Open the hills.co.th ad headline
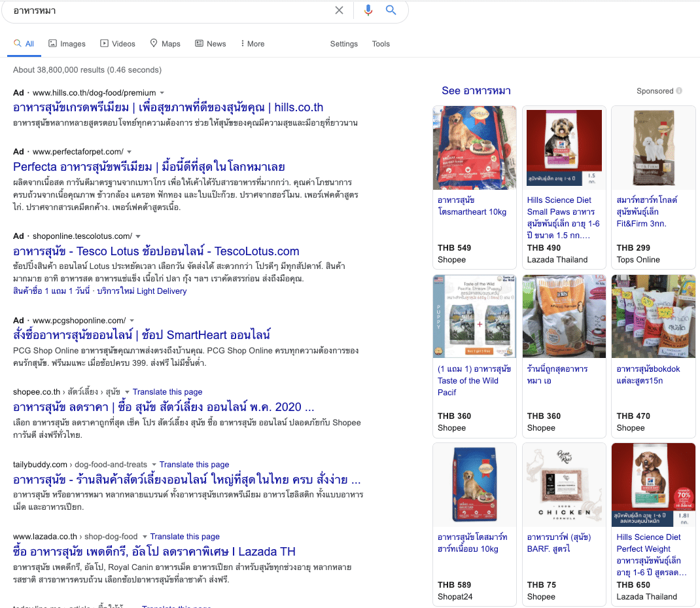700x608 pixels. (x=168, y=108)
